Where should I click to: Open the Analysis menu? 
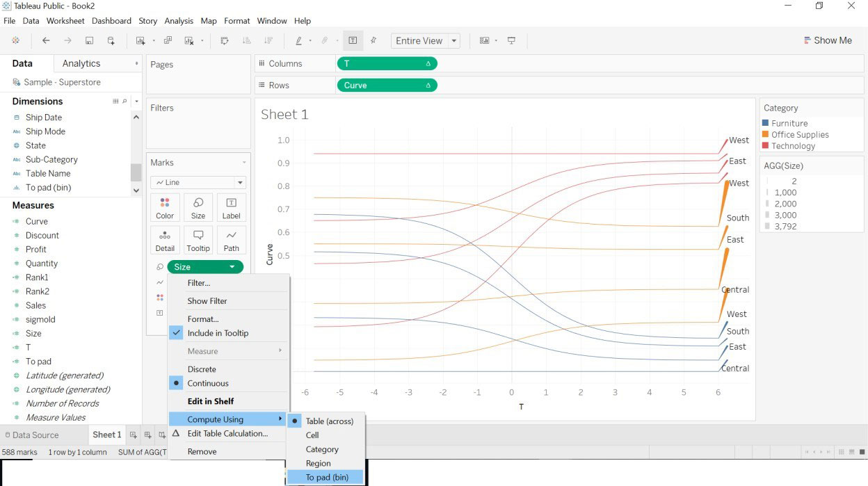click(x=179, y=21)
